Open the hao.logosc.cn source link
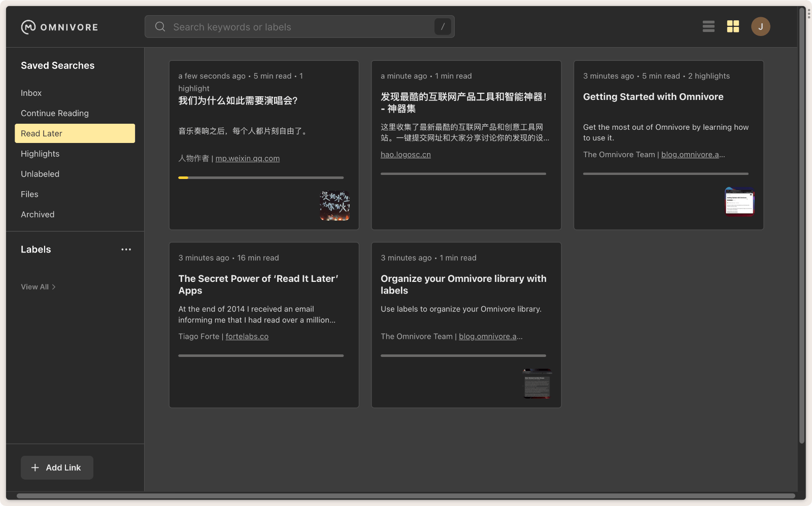This screenshot has height=506, width=812. pos(405,155)
